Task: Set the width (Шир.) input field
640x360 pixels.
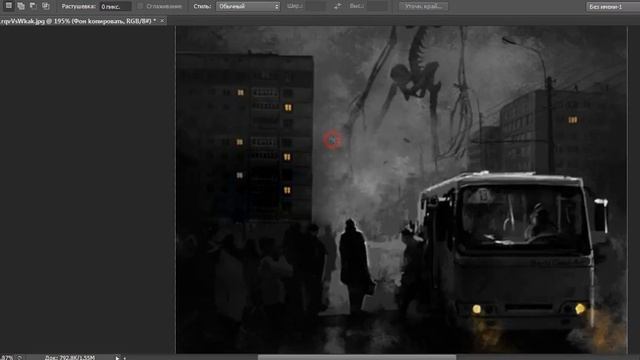Action: click(x=316, y=6)
